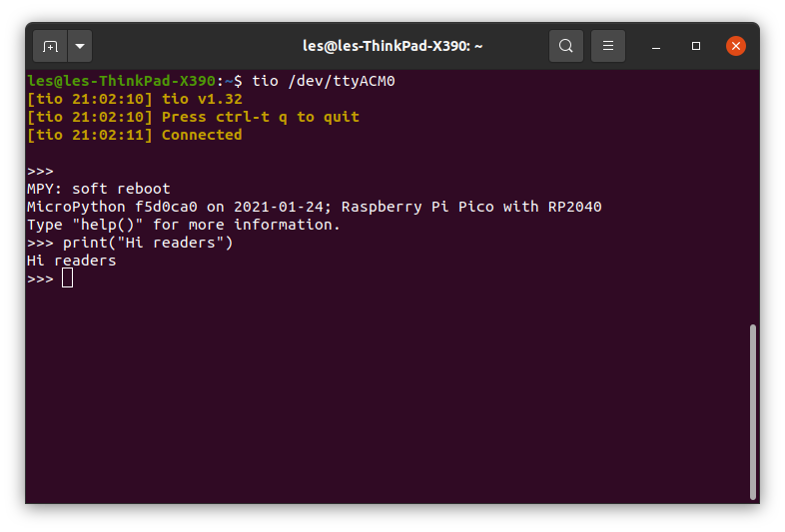The image size is (785, 532).
Task: Open the terminal search tool
Action: click(x=565, y=46)
